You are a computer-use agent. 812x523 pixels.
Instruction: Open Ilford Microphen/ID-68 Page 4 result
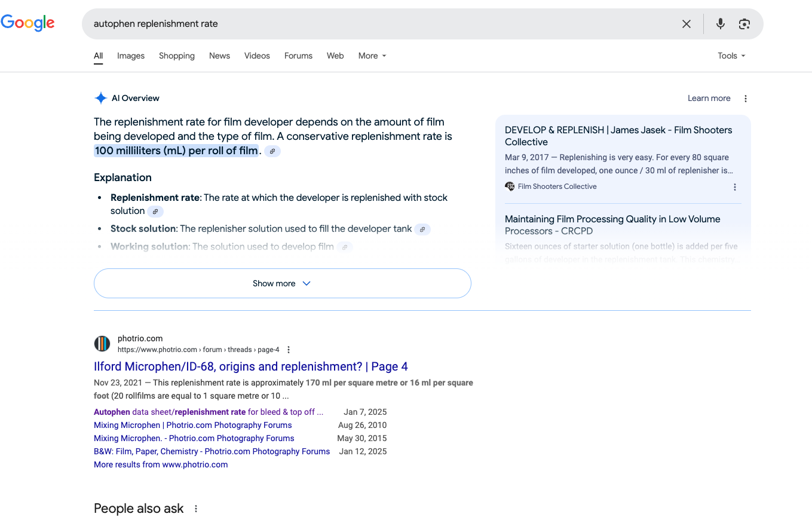coord(251,366)
